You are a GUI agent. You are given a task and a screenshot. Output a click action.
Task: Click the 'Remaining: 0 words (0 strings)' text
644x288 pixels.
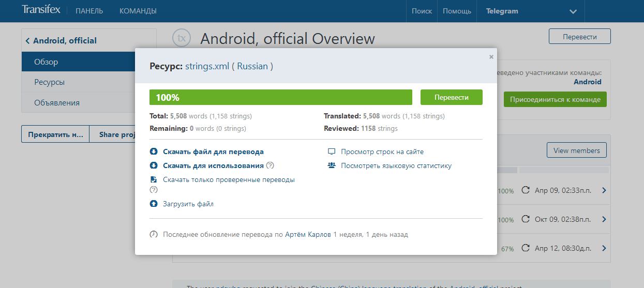[198, 128]
